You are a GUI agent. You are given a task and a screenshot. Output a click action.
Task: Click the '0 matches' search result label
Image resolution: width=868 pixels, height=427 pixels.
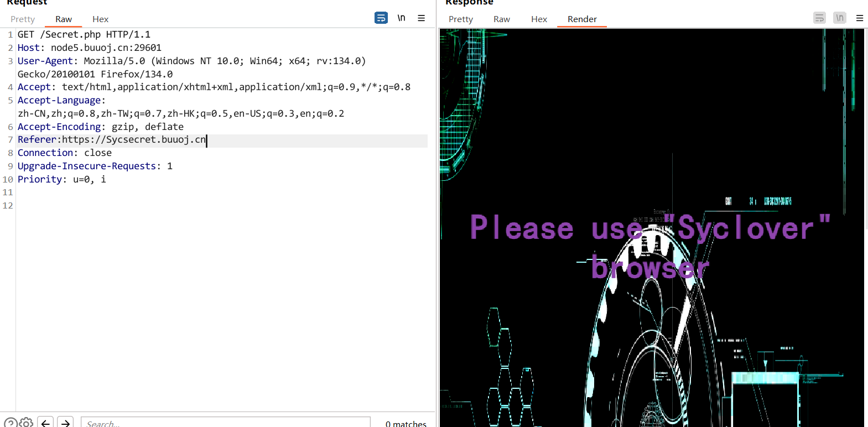[x=406, y=423]
